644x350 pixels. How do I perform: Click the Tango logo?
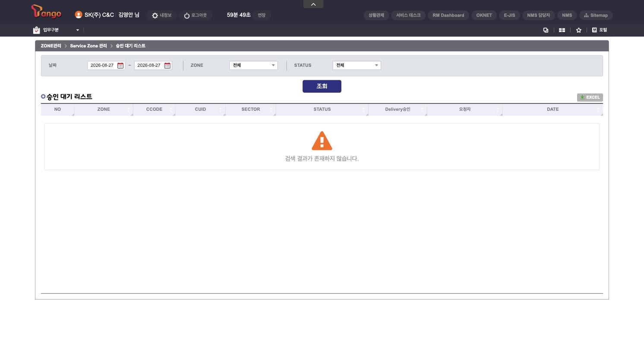coord(46,12)
